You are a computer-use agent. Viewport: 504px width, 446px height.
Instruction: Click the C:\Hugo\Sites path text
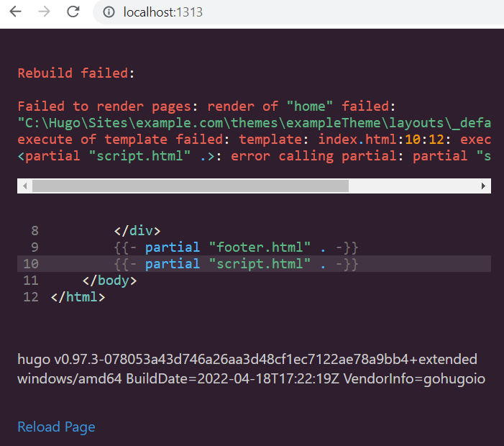(x=255, y=123)
